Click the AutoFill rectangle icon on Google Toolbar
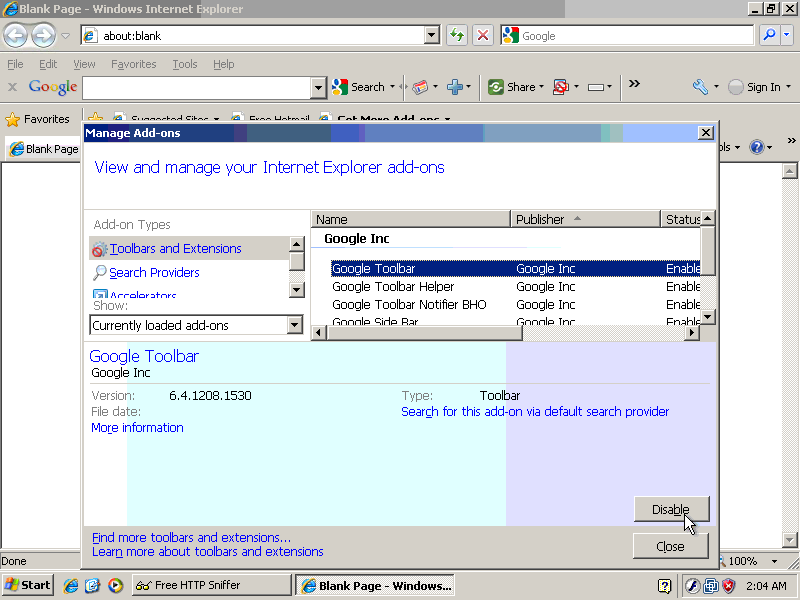Screen dimensions: 800x600 tap(595, 87)
